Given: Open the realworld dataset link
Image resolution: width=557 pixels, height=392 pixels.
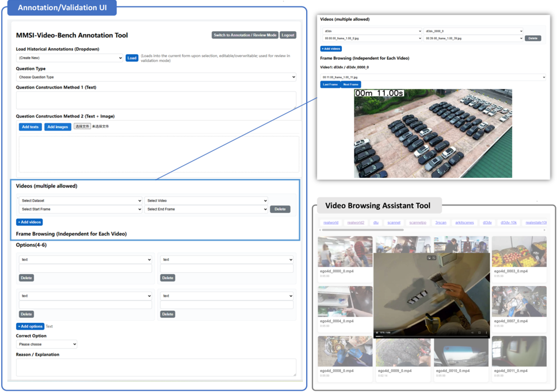Looking at the screenshot, I should tap(331, 222).
